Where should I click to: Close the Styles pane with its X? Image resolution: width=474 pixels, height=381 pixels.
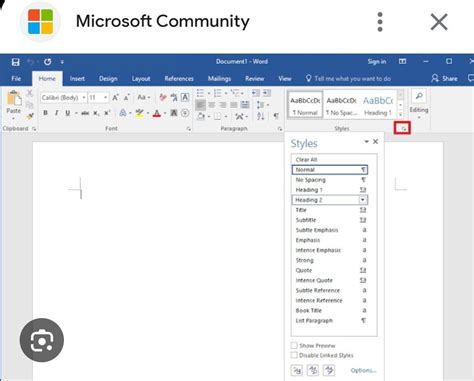click(375, 142)
